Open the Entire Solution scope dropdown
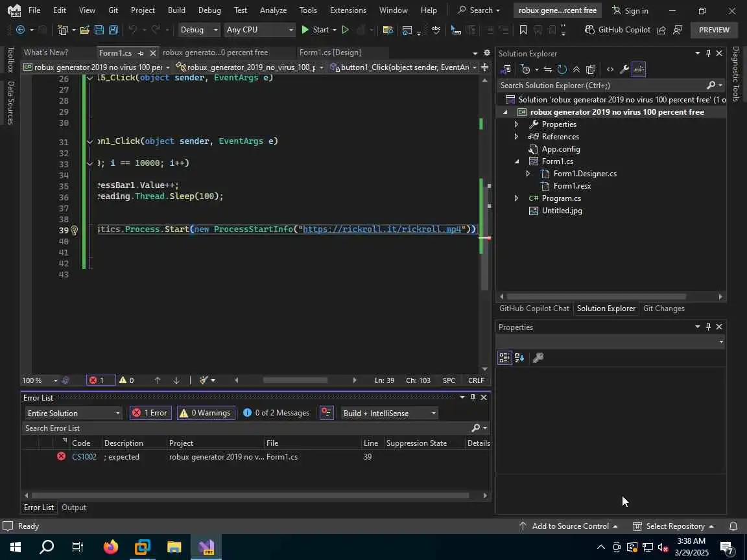The image size is (747, 560). [x=74, y=414]
